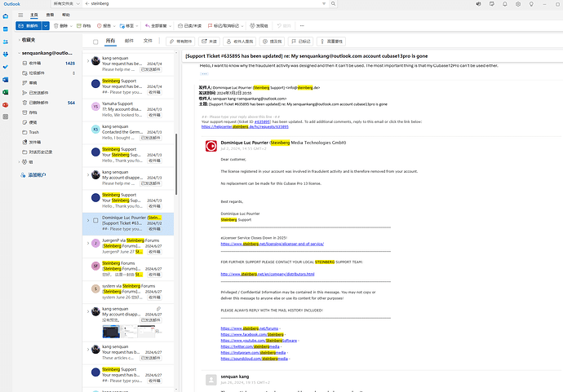The width and height of the screenshot is (563, 392).
Task: Open the To Do checkmark sidebar icon
Action: pyautogui.click(x=6, y=67)
